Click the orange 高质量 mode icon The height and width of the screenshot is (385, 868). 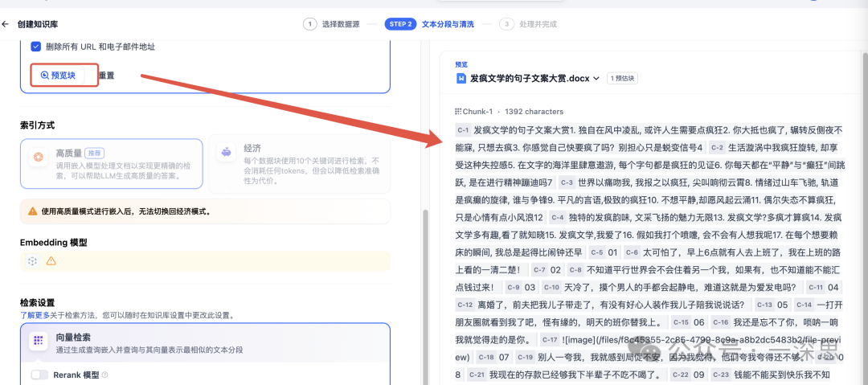pyautogui.click(x=38, y=157)
